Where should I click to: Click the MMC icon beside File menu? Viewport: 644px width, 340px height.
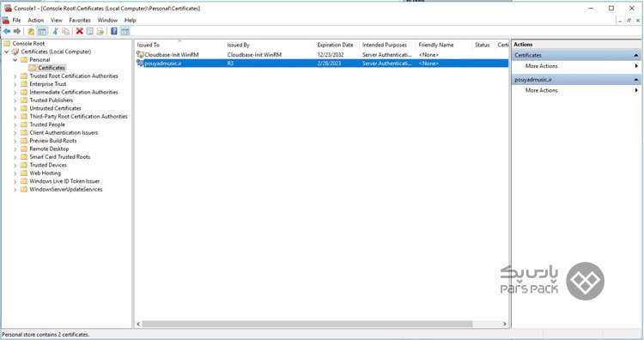[x=5, y=20]
